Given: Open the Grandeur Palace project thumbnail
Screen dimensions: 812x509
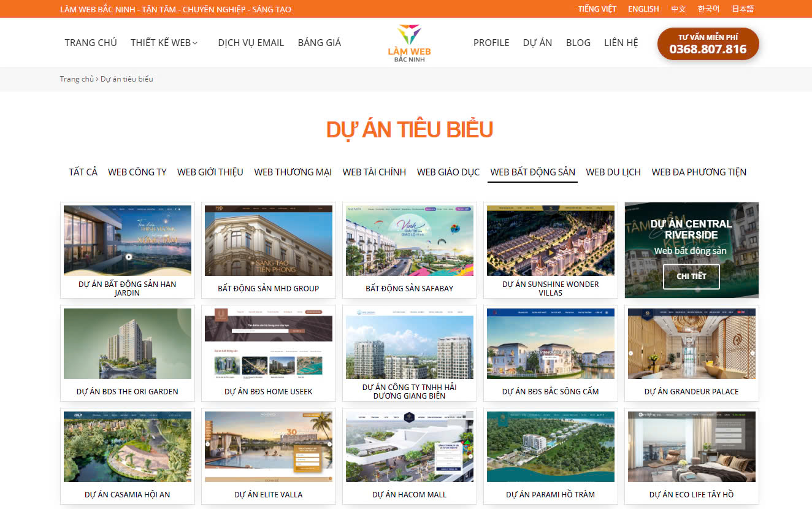Looking at the screenshot, I should [x=692, y=343].
